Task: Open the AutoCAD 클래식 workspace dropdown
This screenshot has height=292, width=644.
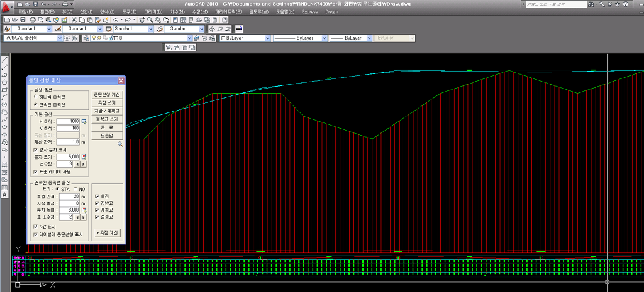Action: [60, 38]
